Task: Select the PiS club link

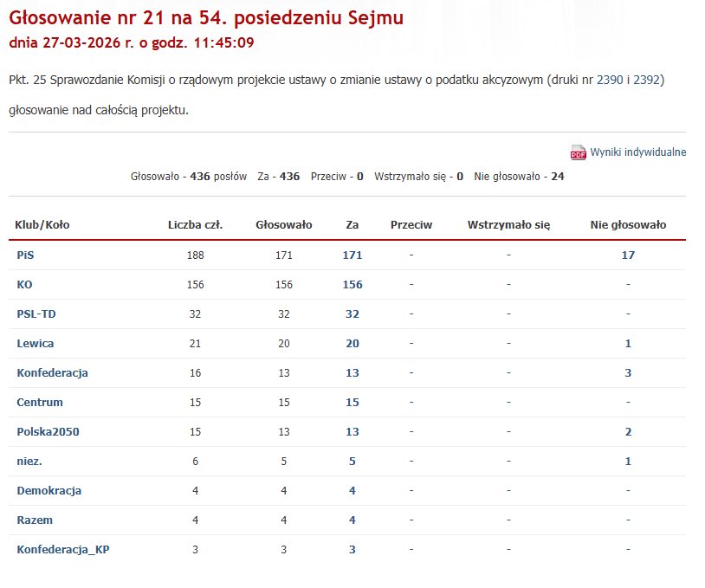Action: pos(26,255)
